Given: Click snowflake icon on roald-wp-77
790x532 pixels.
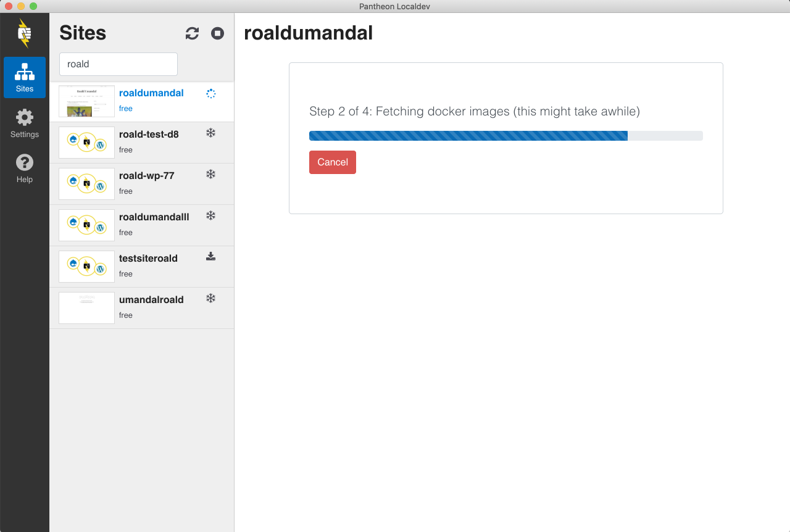Looking at the screenshot, I should (x=210, y=174).
